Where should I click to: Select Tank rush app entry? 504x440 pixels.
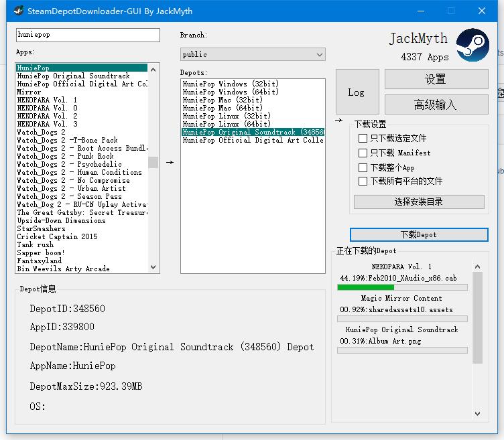tap(82, 244)
